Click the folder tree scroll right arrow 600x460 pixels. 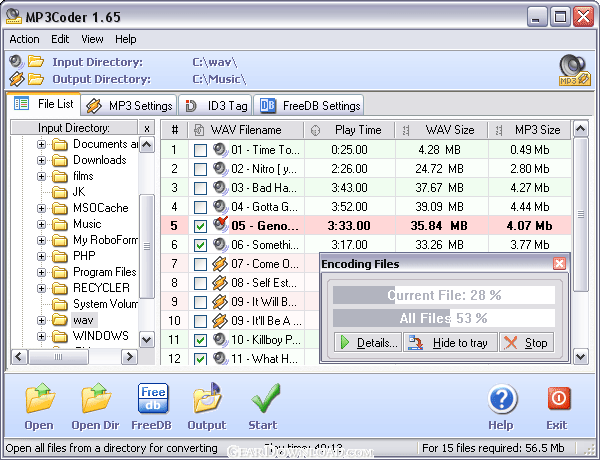(x=130, y=357)
